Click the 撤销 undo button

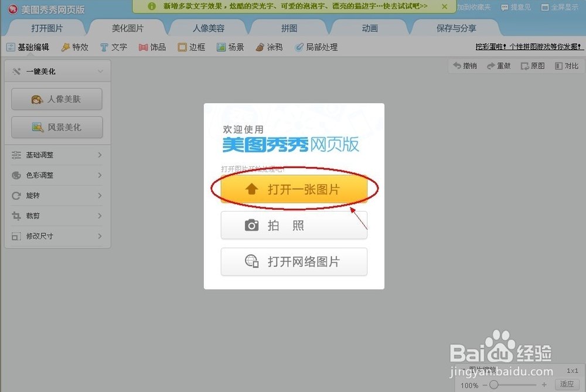click(x=465, y=66)
